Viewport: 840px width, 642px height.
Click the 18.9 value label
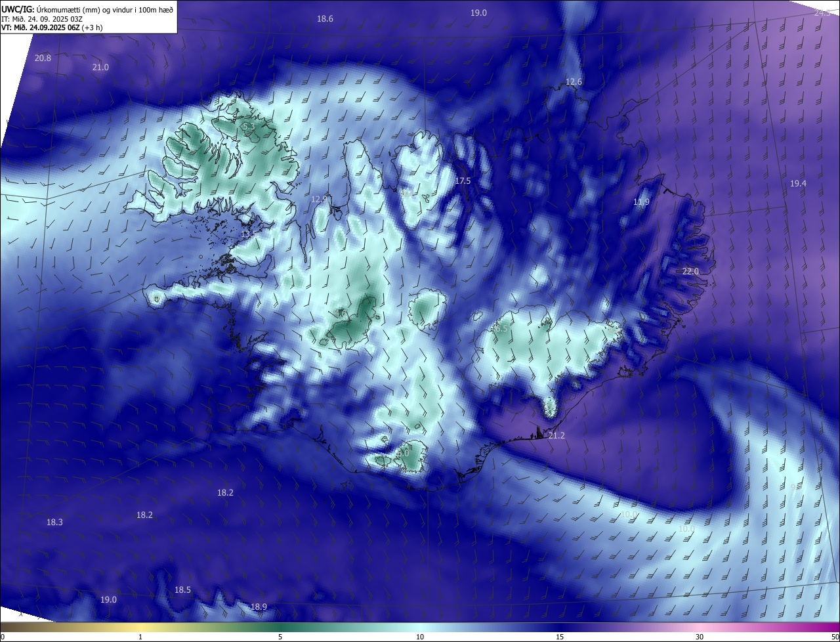coord(259,607)
